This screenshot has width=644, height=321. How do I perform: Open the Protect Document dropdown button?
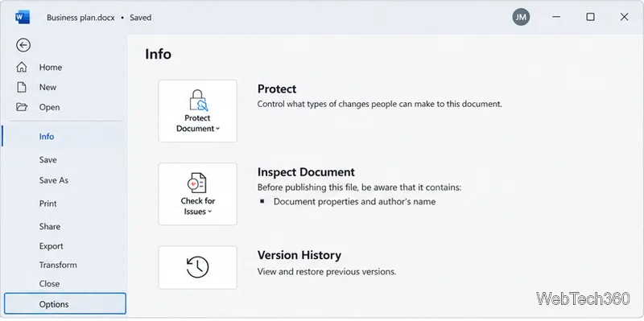click(197, 111)
